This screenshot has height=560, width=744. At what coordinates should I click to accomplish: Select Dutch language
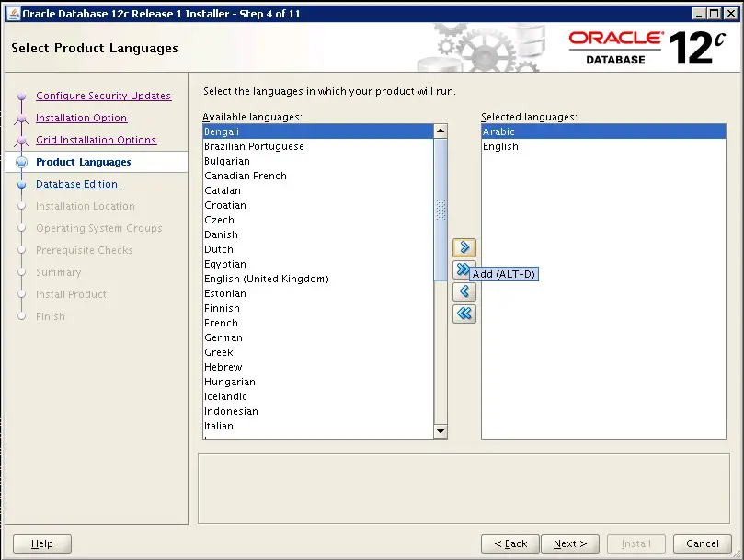click(x=318, y=249)
